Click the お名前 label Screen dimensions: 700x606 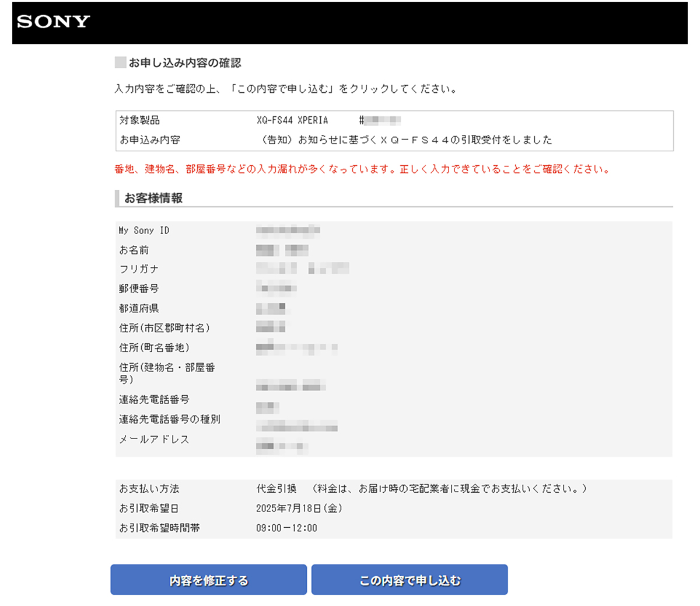(x=134, y=250)
